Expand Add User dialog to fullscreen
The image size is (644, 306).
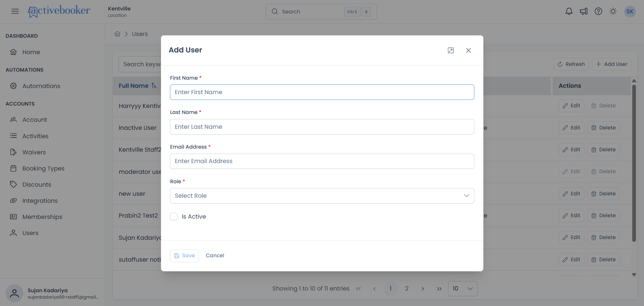pyautogui.click(x=451, y=50)
